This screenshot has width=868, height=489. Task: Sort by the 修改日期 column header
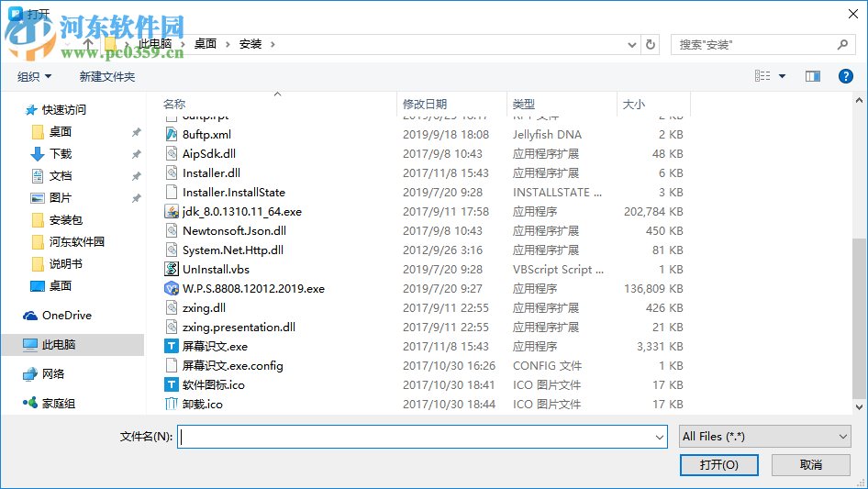425,104
